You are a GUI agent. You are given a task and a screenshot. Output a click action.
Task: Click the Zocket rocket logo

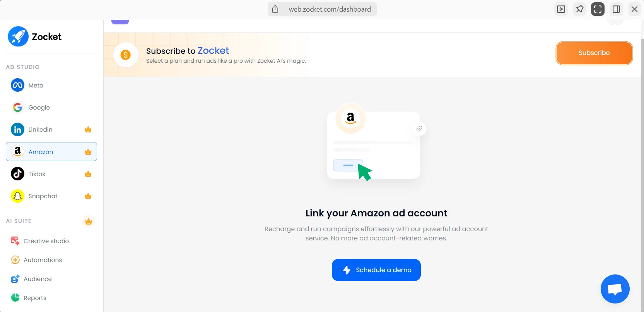pos(18,36)
